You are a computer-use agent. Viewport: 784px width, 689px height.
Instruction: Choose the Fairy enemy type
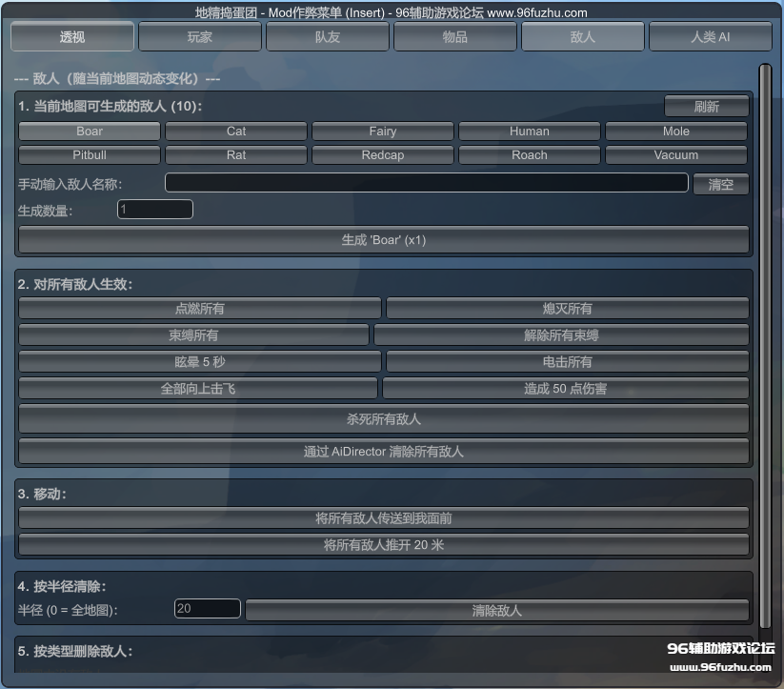point(383,132)
